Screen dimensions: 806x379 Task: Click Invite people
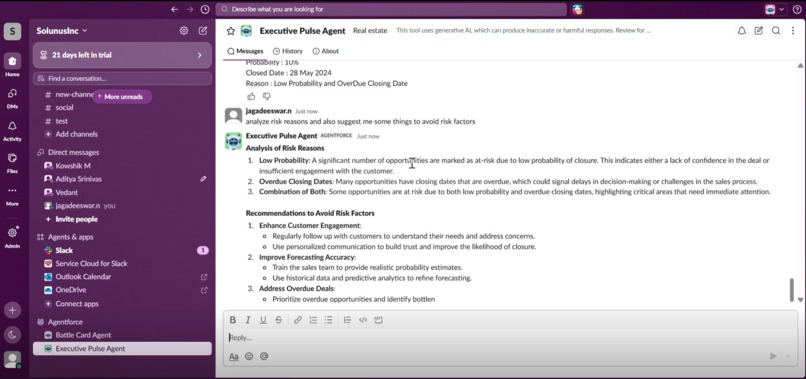coord(77,219)
